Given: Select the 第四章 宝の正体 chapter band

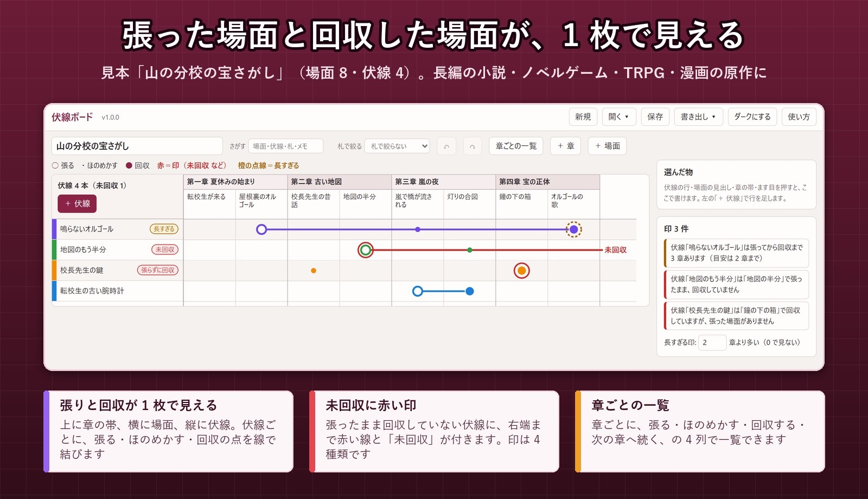Looking at the screenshot, I should click(548, 182).
